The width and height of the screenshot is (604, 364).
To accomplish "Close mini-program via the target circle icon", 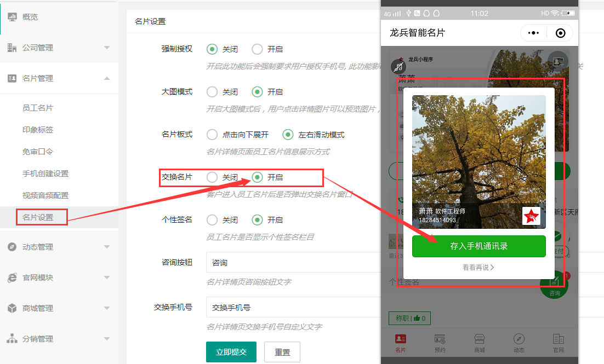I will (560, 33).
